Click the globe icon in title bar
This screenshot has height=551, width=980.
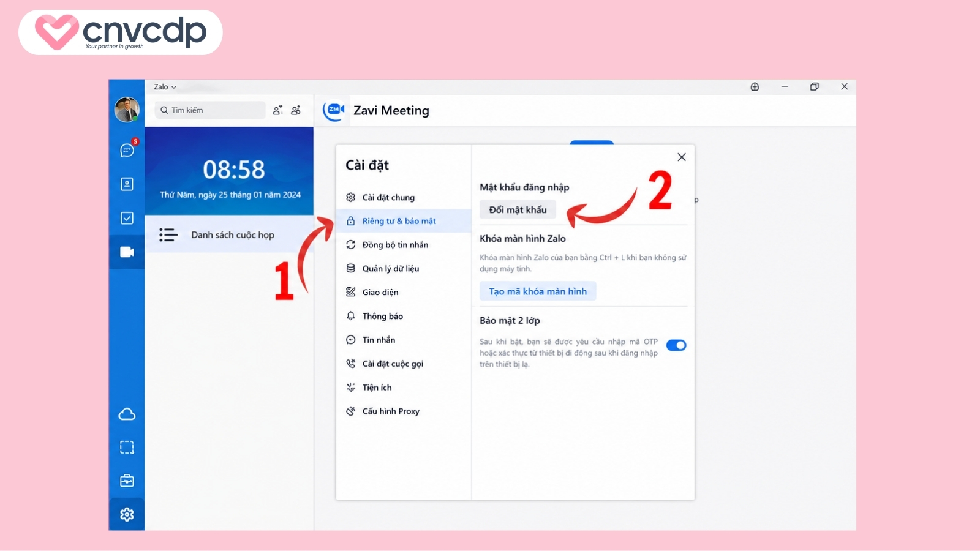point(755,87)
